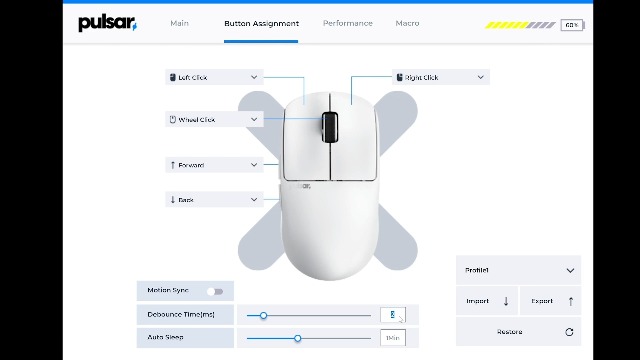Click the Import down-arrow icon
This screenshot has height=360, width=640.
click(x=506, y=301)
